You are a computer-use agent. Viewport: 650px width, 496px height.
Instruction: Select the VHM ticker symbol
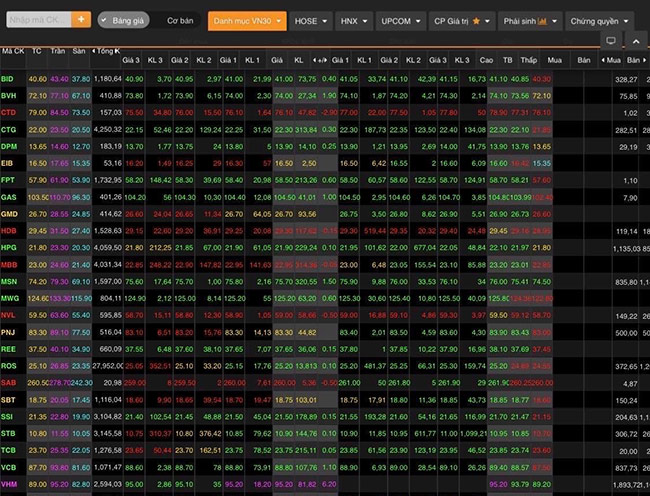pyautogui.click(x=9, y=484)
